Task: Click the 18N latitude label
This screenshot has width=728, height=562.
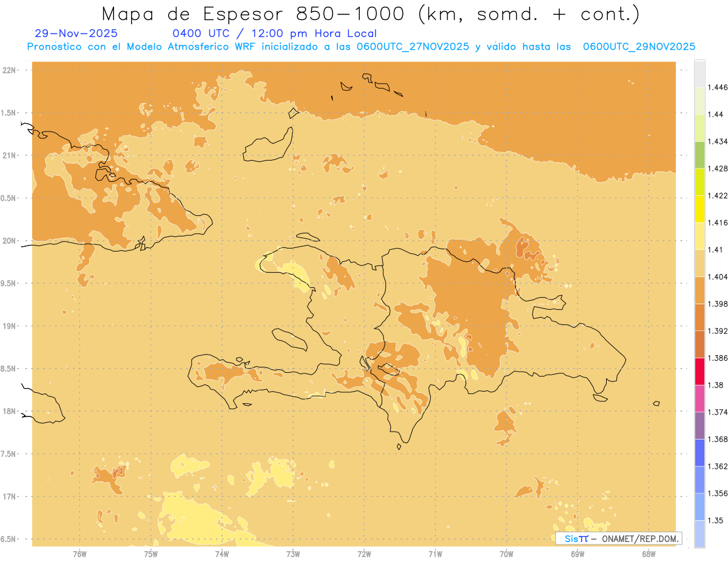Action: [x=10, y=411]
